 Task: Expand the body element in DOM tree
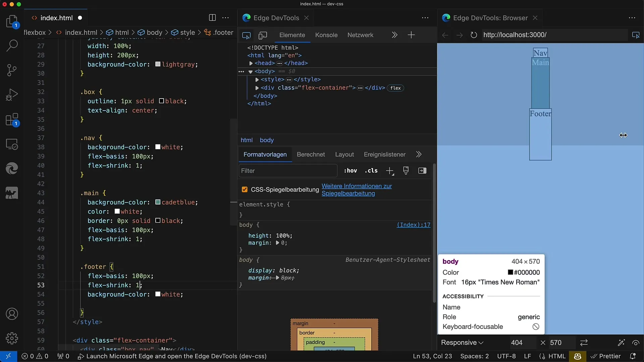(x=250, y=71)
